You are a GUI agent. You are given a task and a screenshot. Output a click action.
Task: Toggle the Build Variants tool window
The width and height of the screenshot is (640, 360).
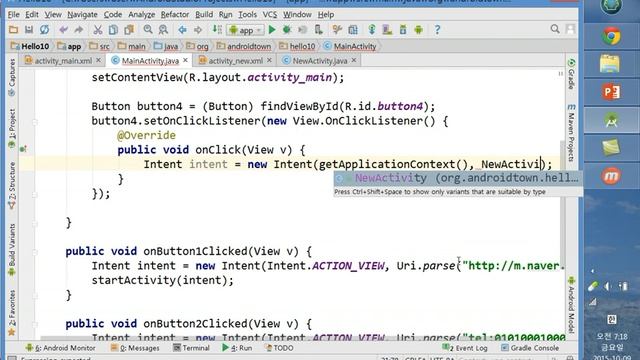(12, 249)
